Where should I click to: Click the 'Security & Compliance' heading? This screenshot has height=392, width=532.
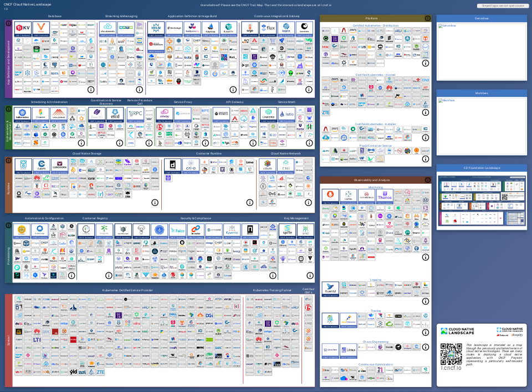click(196, 218)
